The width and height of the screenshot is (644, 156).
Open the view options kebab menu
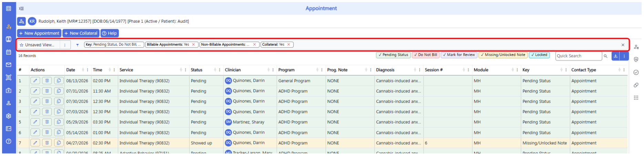tap(65, 45)
